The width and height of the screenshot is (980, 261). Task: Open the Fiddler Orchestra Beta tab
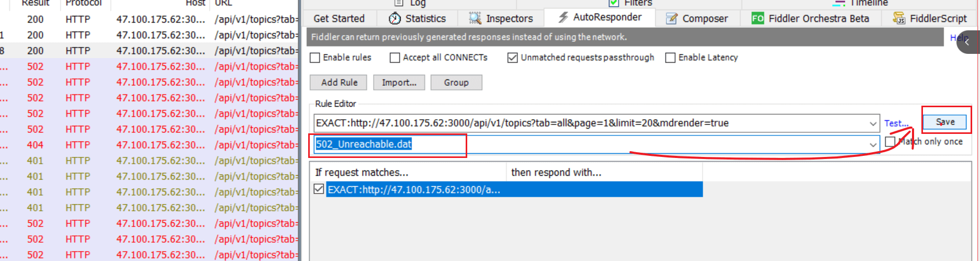[x=810, y=18]
